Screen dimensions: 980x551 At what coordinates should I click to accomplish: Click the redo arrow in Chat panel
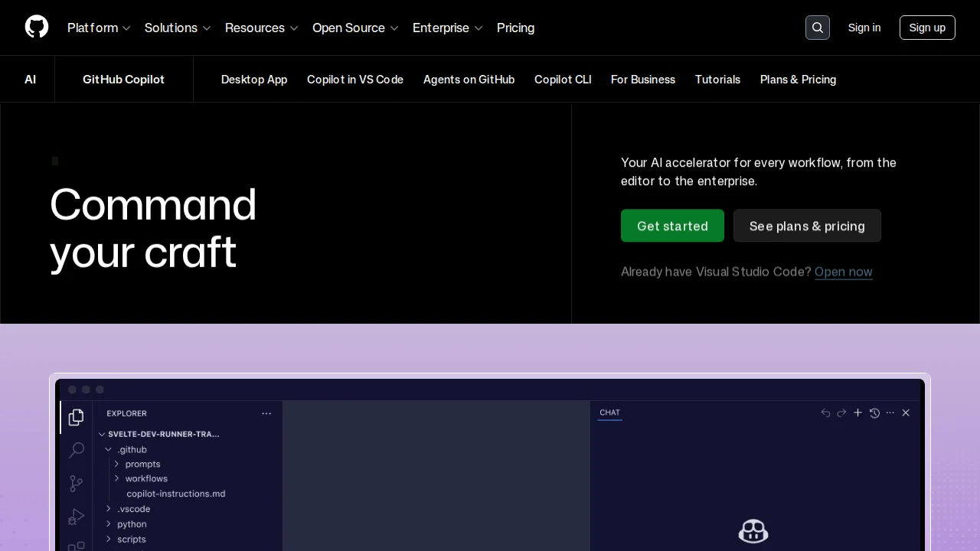pyautogui.click(x=841, y=412)
